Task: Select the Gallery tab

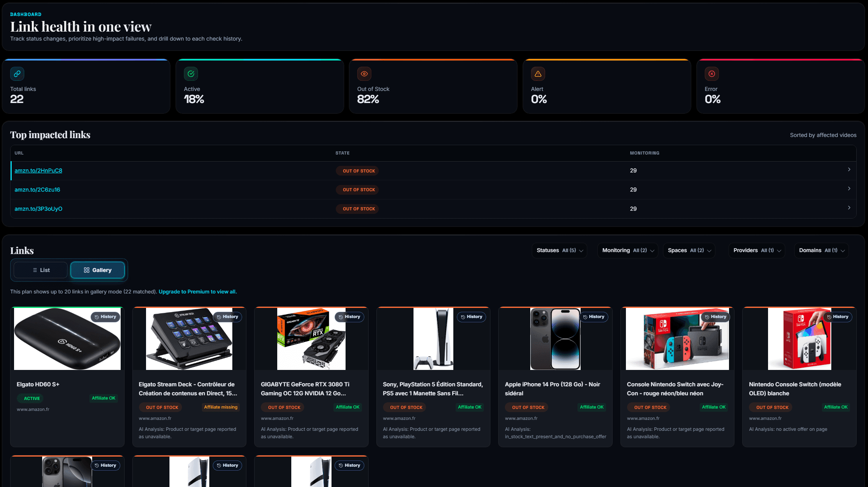Action: tap(97, 270)
